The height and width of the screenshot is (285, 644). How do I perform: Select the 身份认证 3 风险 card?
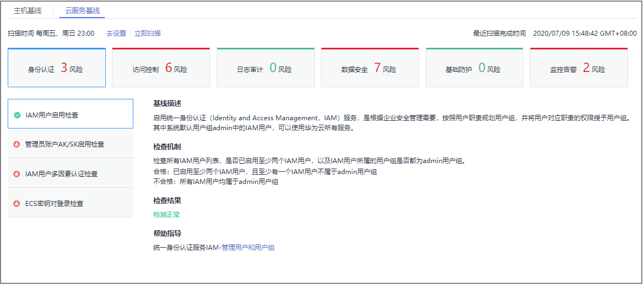[x=57, y=68]
